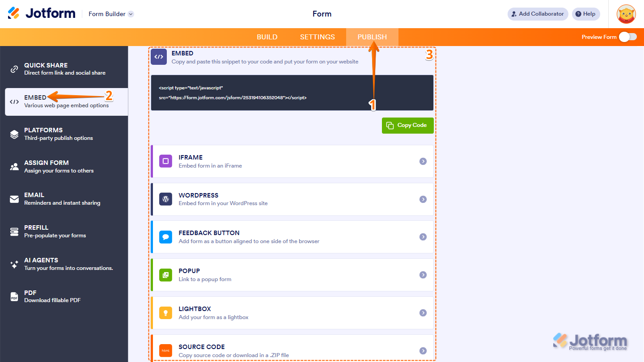Open the IFRAME embed option icon

click(x=165, y=161)
